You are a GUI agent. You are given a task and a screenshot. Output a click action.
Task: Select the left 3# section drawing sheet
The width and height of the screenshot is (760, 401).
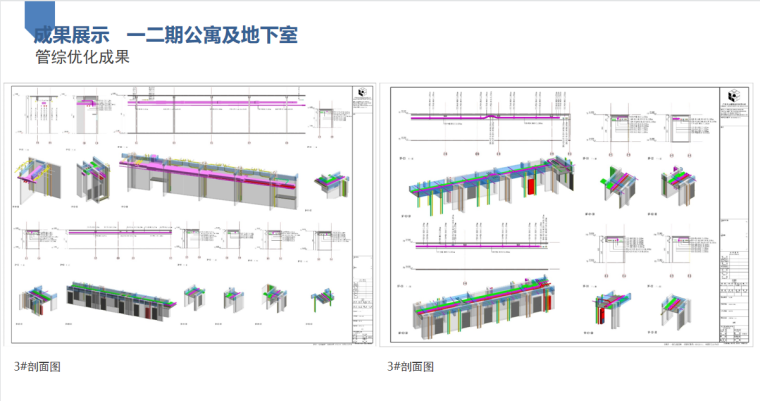pos(190,217)
